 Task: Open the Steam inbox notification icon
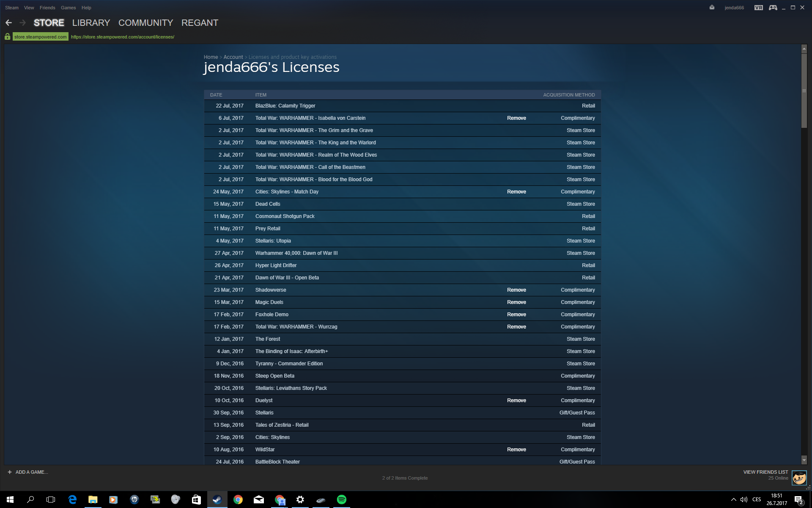712,7
